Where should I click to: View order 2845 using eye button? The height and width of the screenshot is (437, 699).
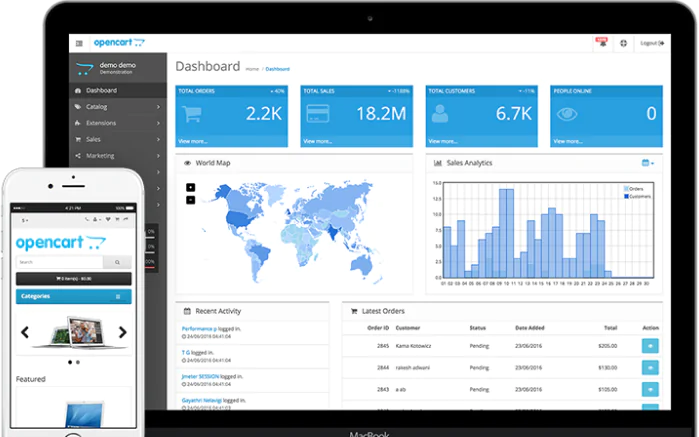click(650, 345)
